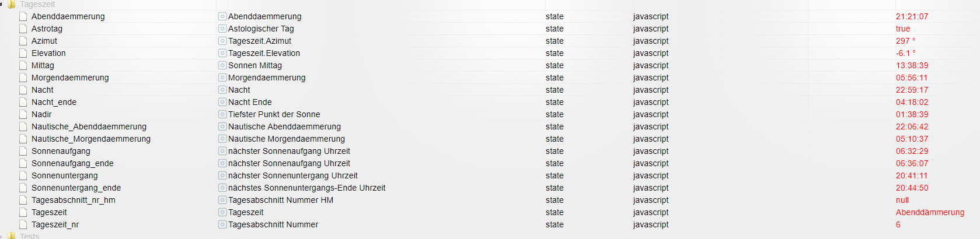Click the file icon beside Nadir

pyautogui.click(x=23, y=114)
